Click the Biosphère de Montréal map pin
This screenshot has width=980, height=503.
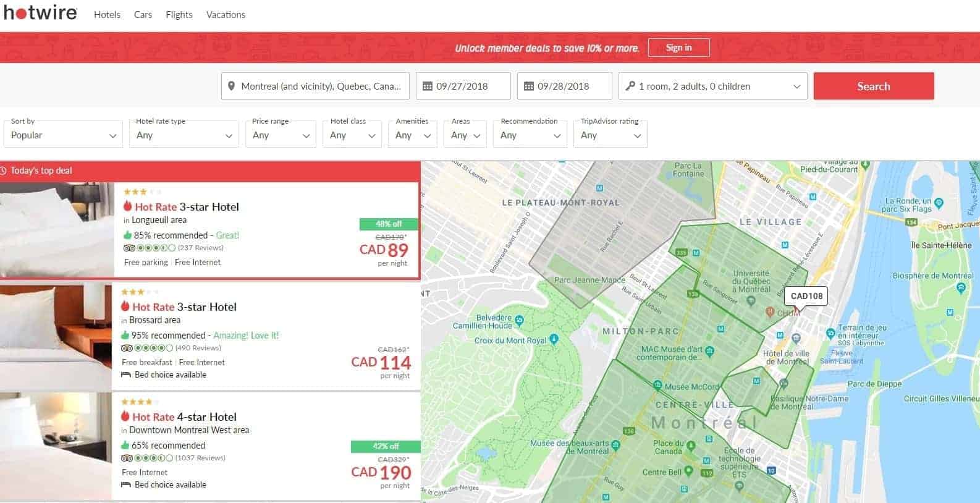click(x=960, y=287)
